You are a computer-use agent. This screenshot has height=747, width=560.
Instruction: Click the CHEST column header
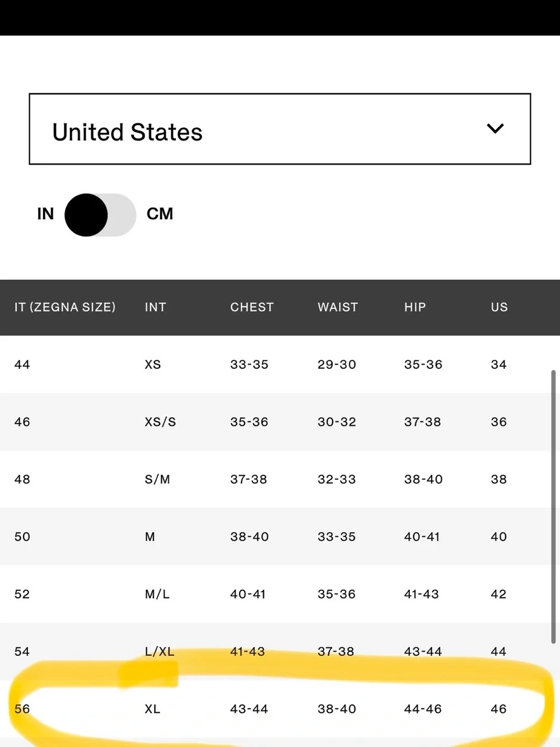pyautogui.click(x=252, y=307)
